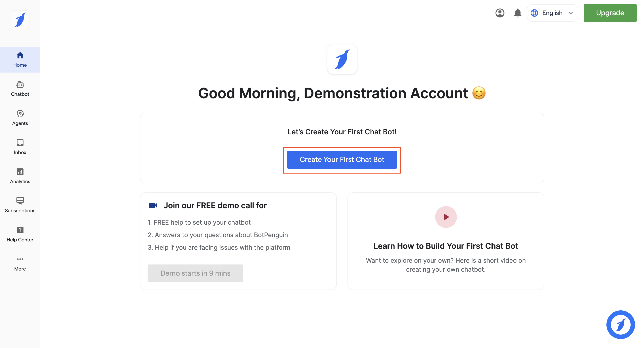644x348 pixels.
Task: Click the large center BotPenguin logo
Action: pos(342,59)
